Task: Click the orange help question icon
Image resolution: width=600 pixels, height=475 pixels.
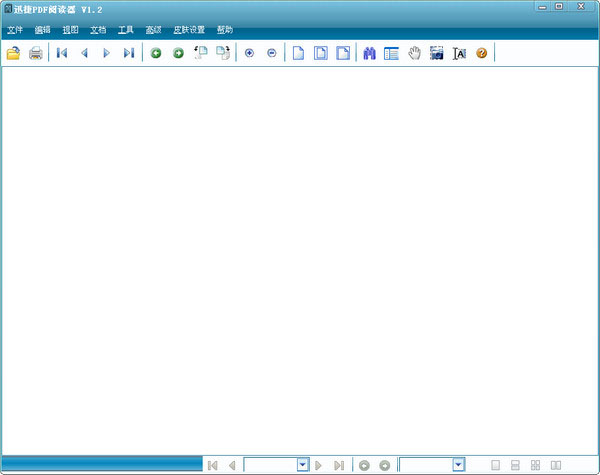Action: pyautogui.click(x=481, y=53)
